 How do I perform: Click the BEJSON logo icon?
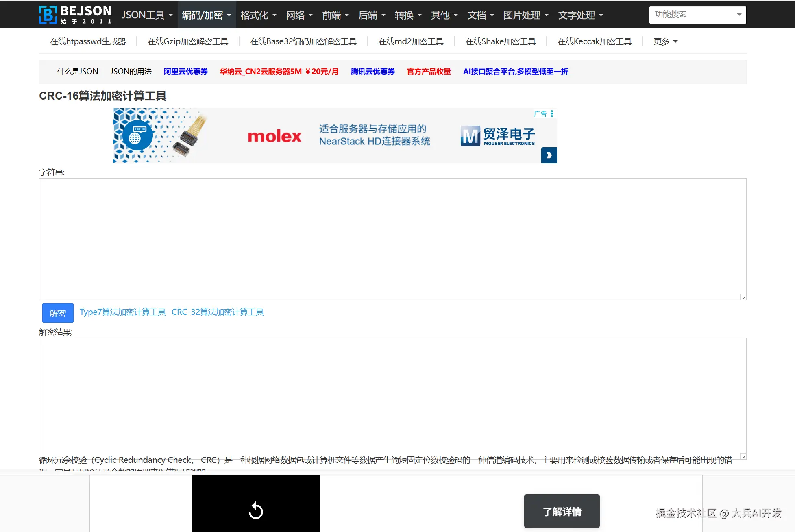(x=48, y=15)
